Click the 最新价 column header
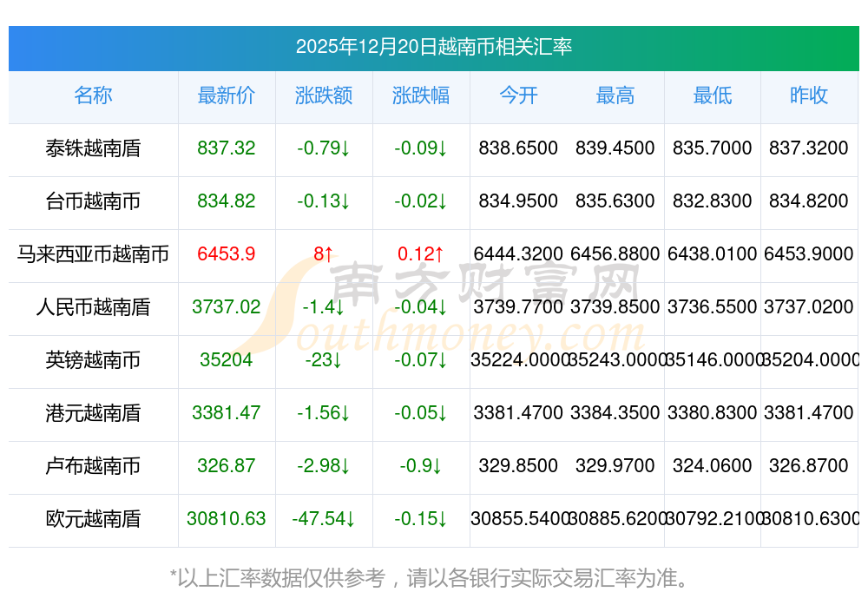The image size is (868, 605). (226, 95)
